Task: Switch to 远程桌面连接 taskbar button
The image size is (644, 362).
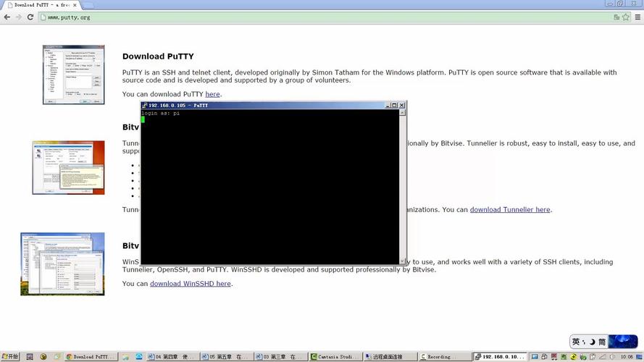Action: pyautogui.click(x=390, y=357)
